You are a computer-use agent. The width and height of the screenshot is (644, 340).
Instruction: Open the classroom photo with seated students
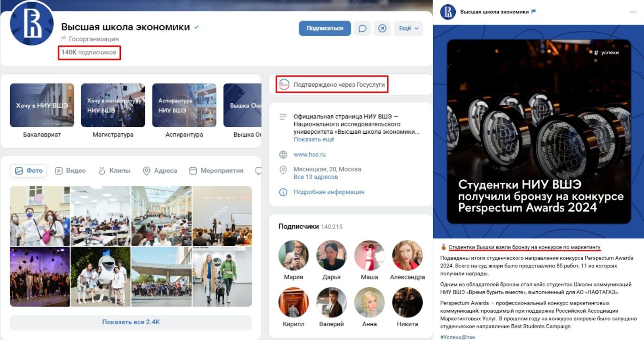(x=101, y=216)
